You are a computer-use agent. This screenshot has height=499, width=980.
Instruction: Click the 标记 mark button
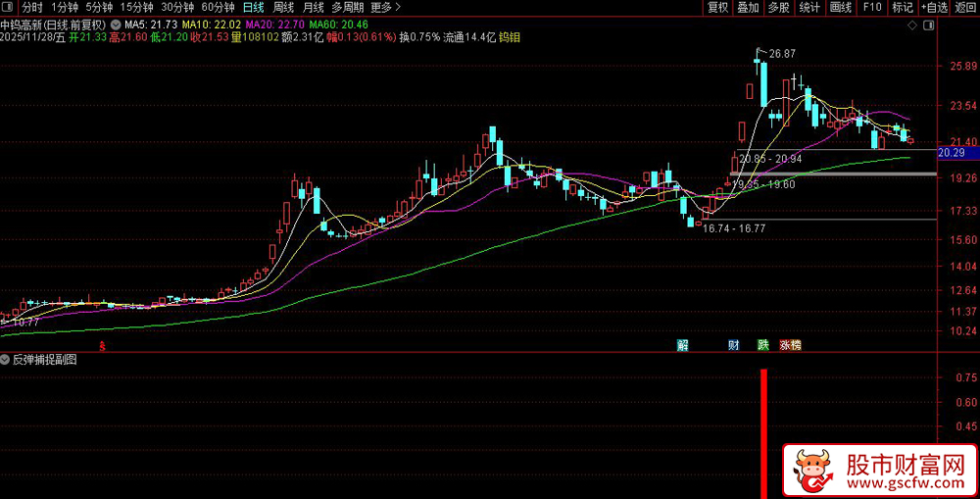903,8
